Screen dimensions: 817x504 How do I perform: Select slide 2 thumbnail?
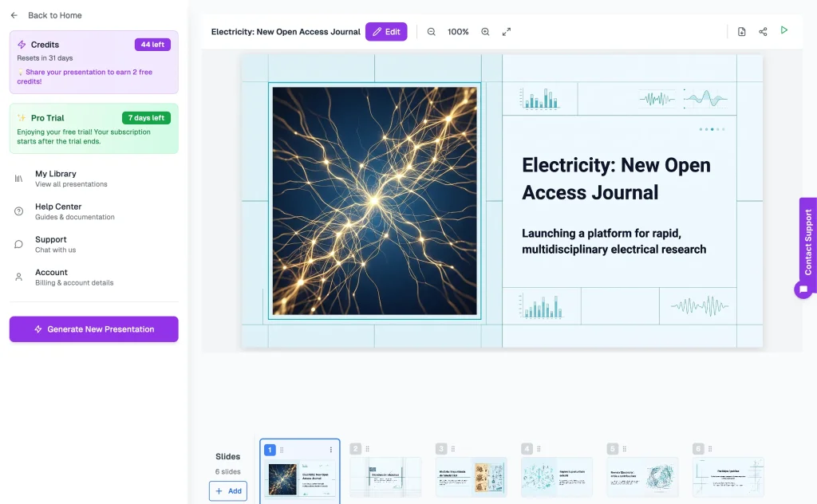point(385,477)
